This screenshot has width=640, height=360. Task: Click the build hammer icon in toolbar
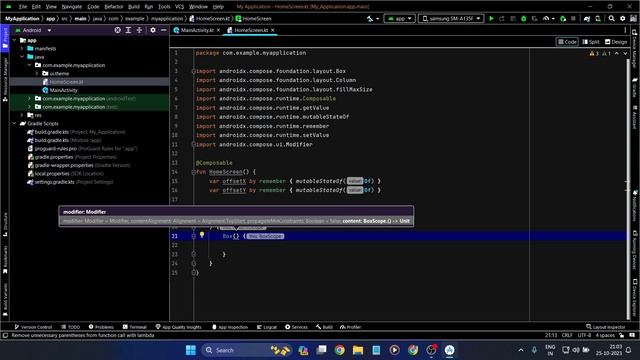coord(370,18)
